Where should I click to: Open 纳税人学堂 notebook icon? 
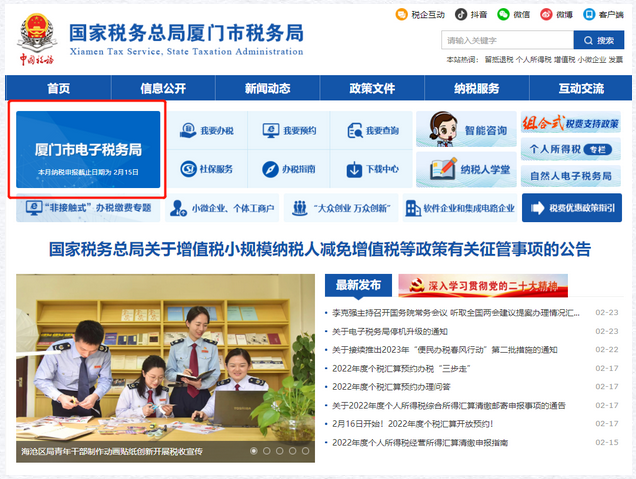coord(443,169)
